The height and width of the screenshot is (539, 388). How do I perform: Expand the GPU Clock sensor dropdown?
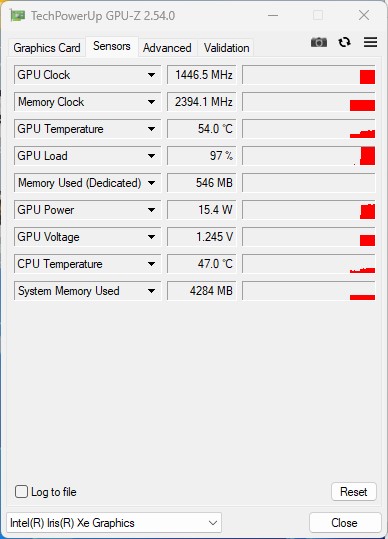coord(151,75)
